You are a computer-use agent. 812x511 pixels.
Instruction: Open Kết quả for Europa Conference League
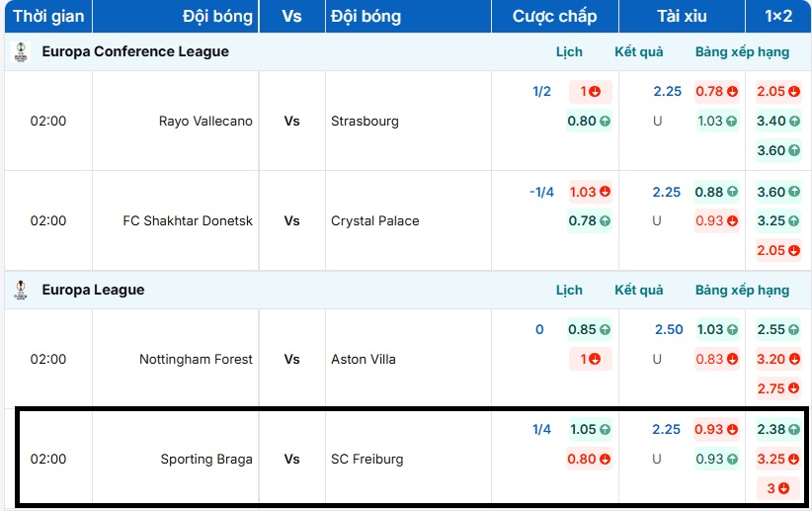[x=638, y=51]
